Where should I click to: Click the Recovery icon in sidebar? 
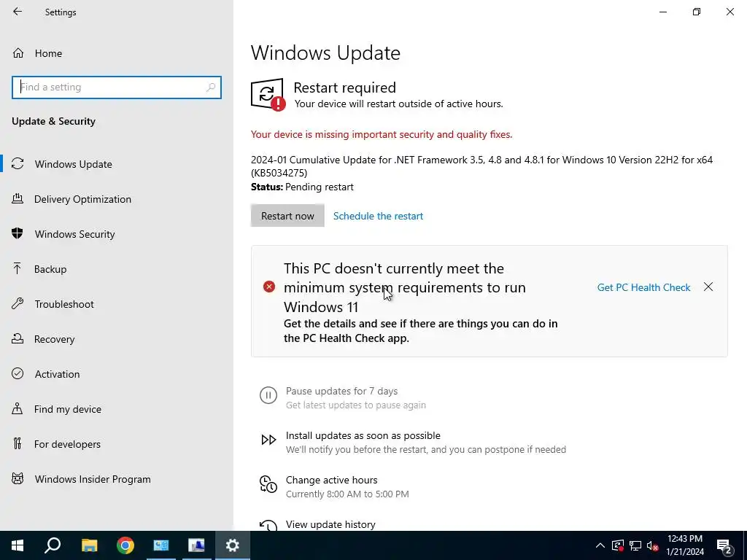point(18,338)
